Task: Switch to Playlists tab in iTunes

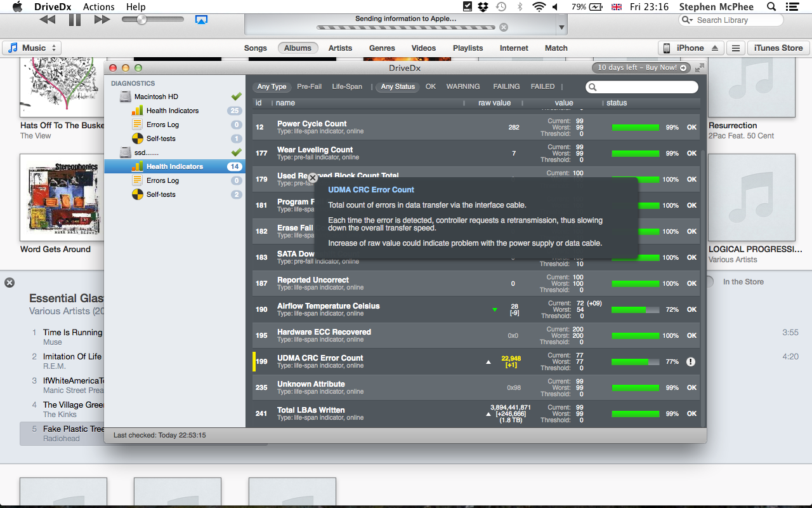Action: coord(468,48)
